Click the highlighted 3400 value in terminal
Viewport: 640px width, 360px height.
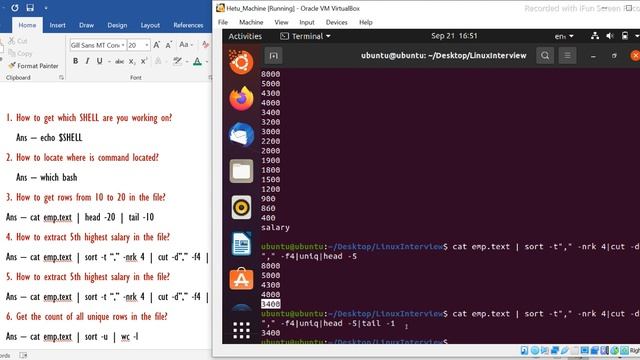[271, 304]
